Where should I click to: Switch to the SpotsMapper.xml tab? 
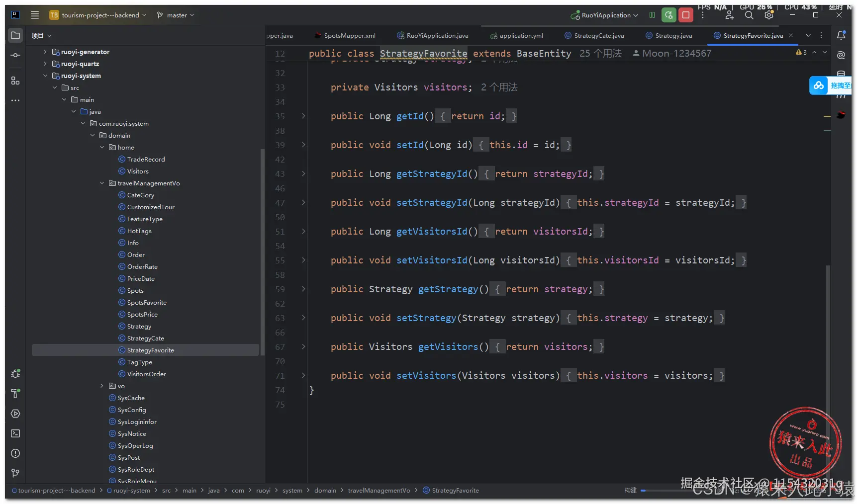[x=345, y=35]
